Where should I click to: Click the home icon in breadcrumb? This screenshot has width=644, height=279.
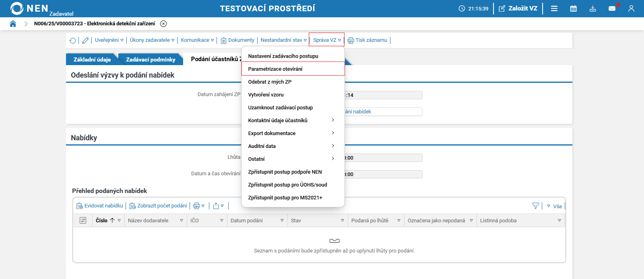13,24
